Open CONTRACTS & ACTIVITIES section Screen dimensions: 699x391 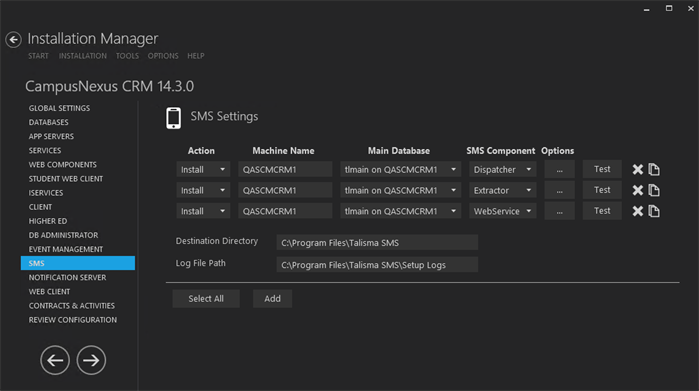click(72, 306)
